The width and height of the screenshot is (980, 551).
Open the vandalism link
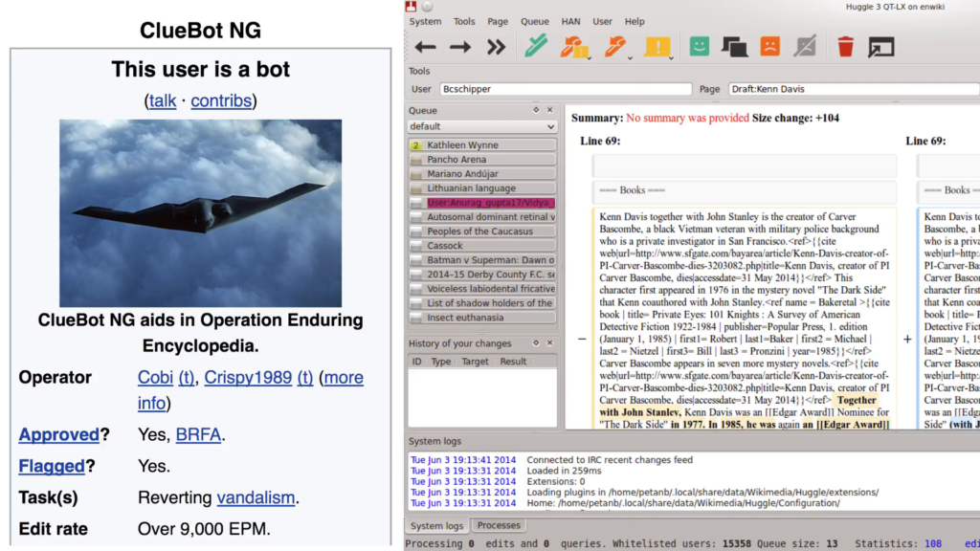(x=256, y=497)
